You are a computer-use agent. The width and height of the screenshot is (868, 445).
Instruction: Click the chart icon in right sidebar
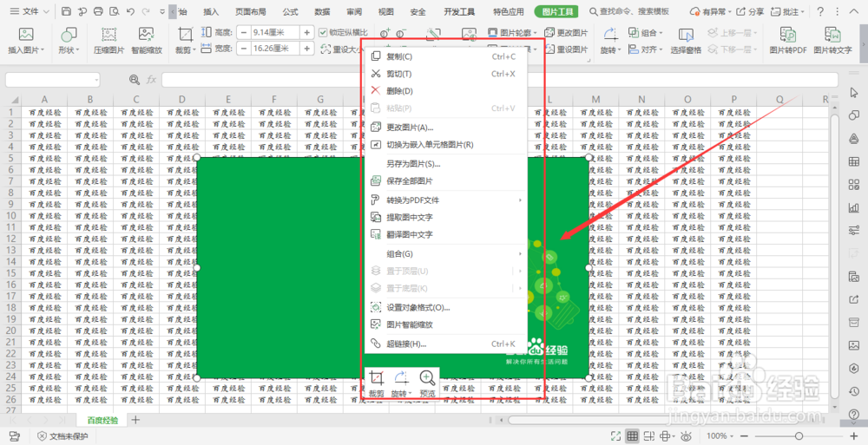[853, 207]
